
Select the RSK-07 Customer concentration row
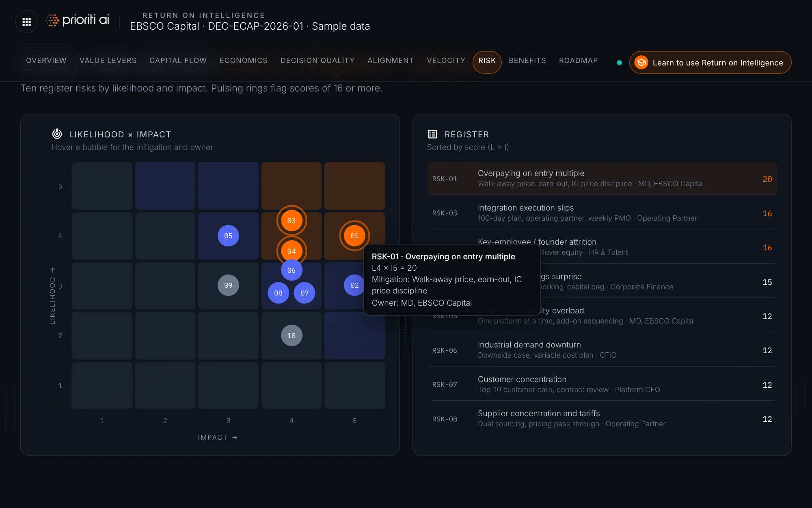click(x=602, y=384)
